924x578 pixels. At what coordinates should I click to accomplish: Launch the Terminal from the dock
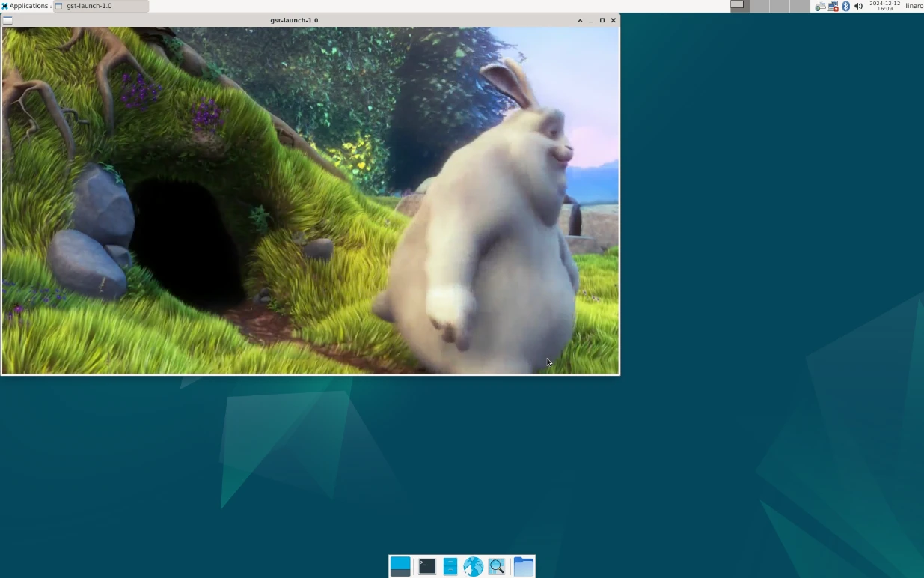[427, 566]
